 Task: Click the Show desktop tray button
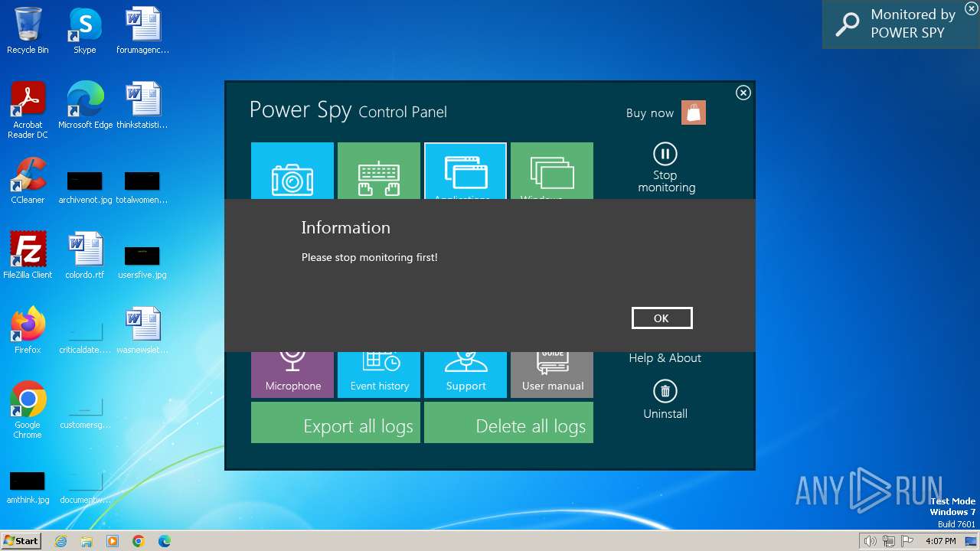point(971,541)
